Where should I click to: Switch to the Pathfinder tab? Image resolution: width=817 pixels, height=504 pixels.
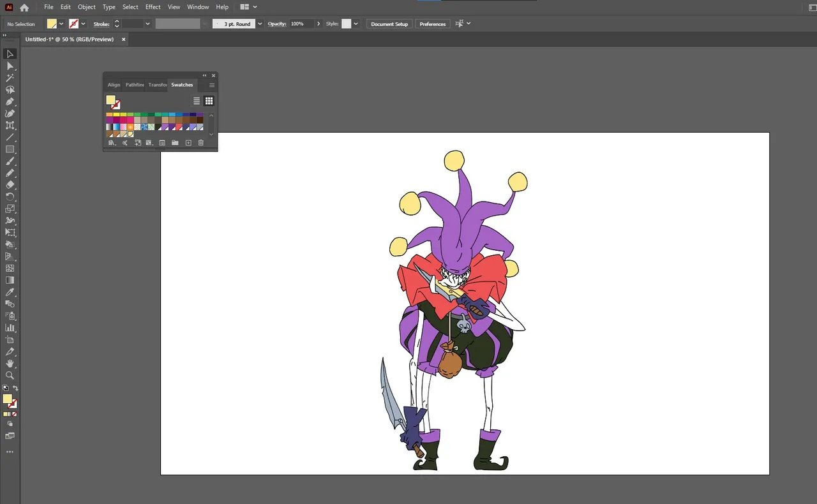coord(135,85)
